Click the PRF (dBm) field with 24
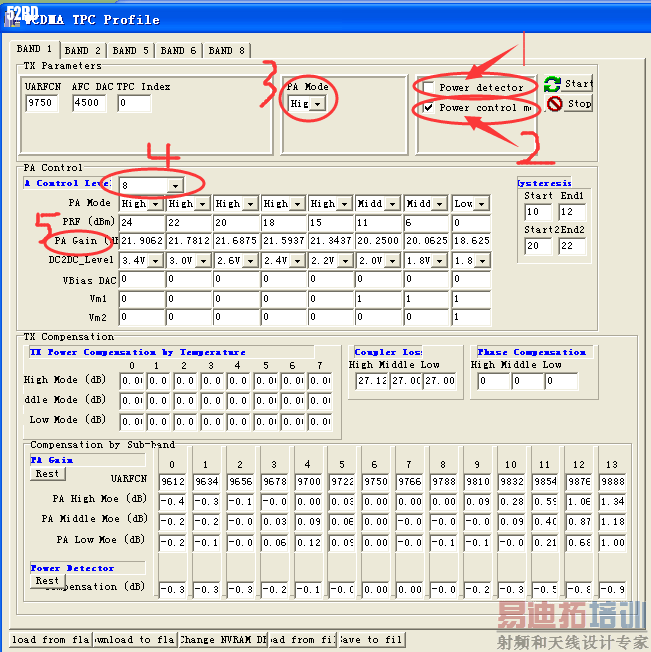This screenshot has width=651, height=652. coord(142,222)
